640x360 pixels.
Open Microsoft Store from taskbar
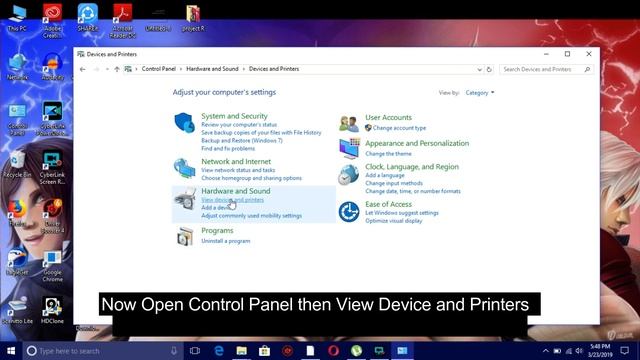(264, 351)
